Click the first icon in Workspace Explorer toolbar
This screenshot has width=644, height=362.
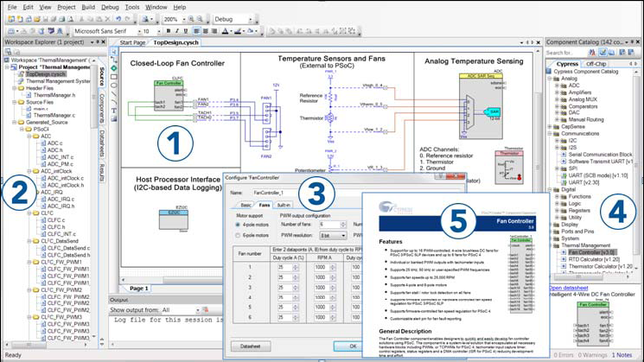click(8, 52)
